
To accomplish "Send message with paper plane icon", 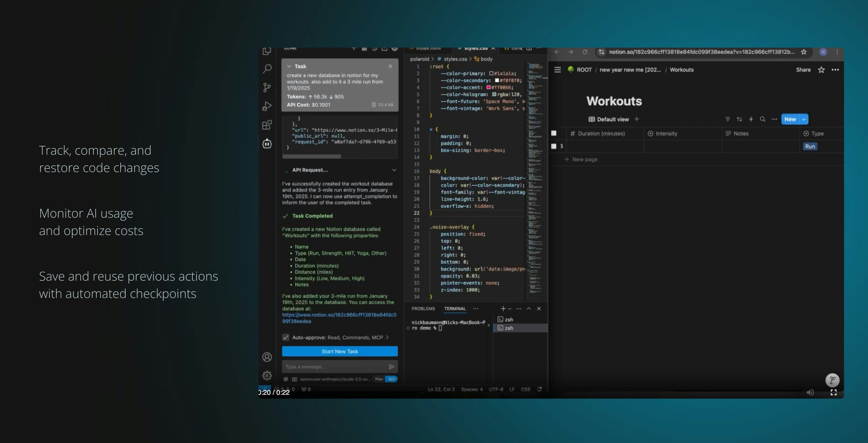I will click(x=391, y=367).
